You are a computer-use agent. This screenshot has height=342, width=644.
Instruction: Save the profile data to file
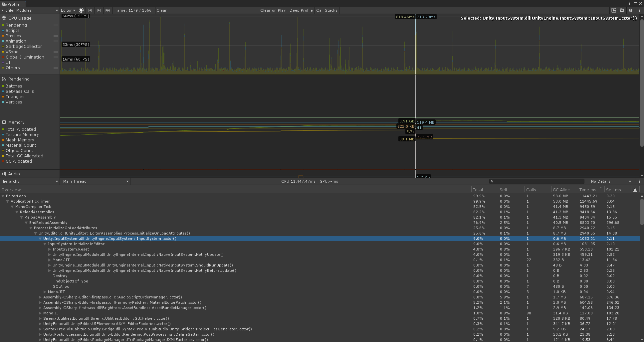click(622, 10)
